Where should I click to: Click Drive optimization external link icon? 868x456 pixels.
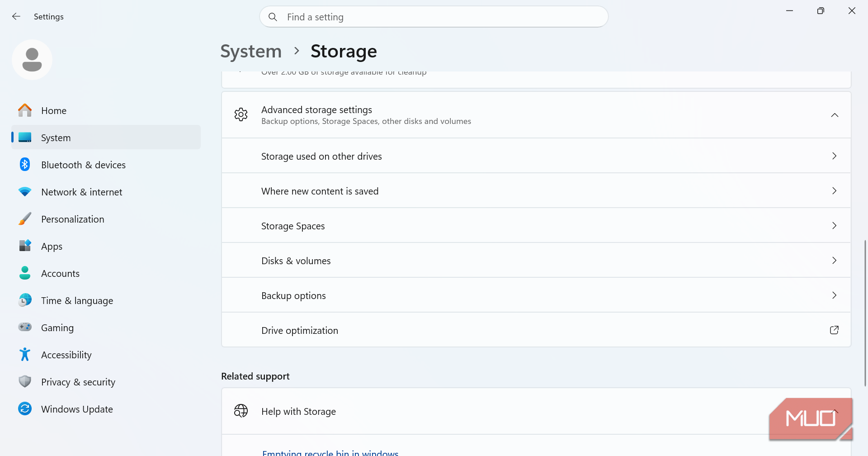tap(835, 330)
